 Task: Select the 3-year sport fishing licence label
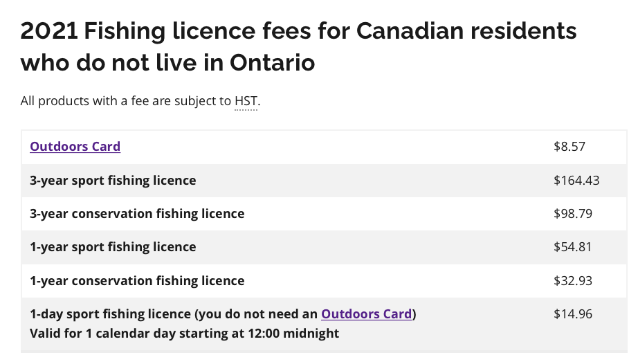[x=113, y=181]
